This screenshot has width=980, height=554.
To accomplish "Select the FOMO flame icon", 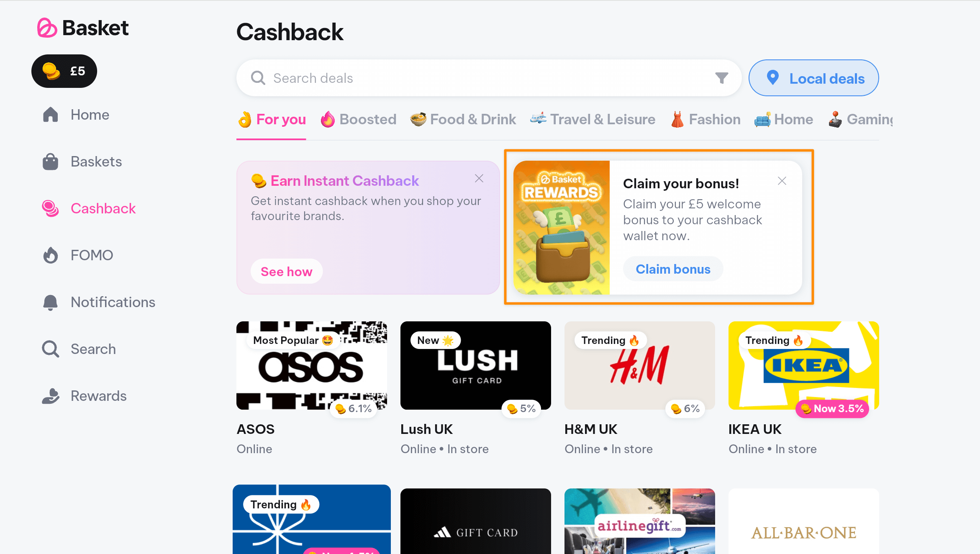I will (x=51, y=255).
